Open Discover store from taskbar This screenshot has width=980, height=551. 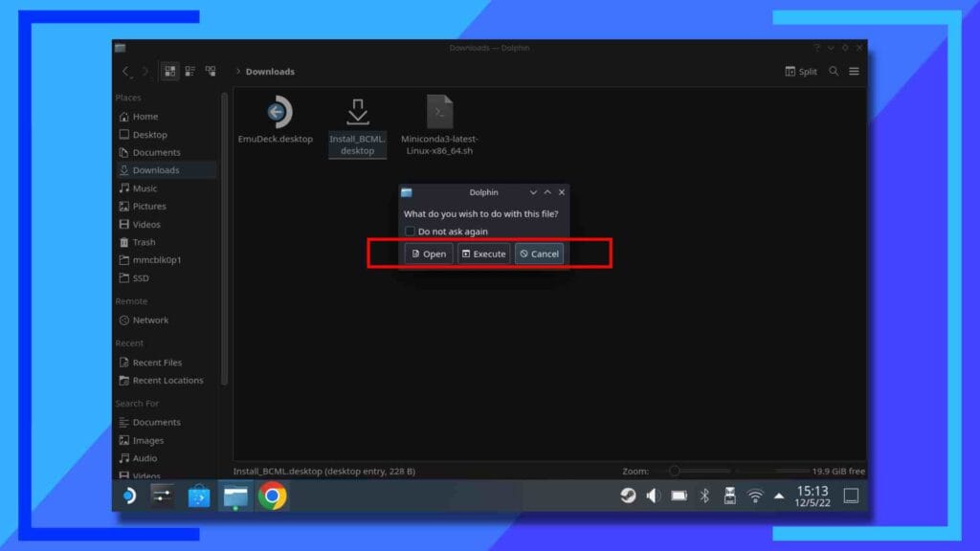pos(199,496)
